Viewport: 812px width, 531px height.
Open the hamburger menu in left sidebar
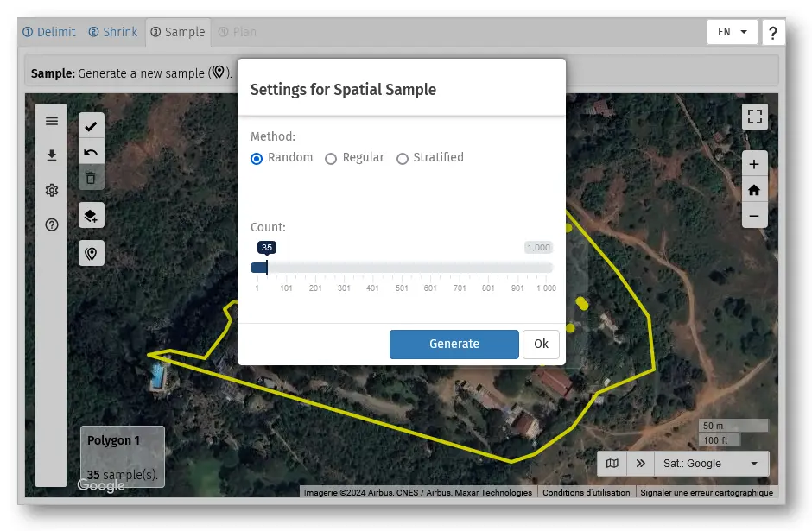[x=52, y=121]
